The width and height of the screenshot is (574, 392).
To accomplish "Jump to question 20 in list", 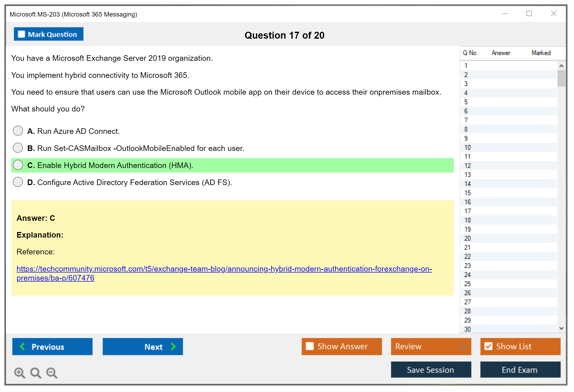I will 467,238.
